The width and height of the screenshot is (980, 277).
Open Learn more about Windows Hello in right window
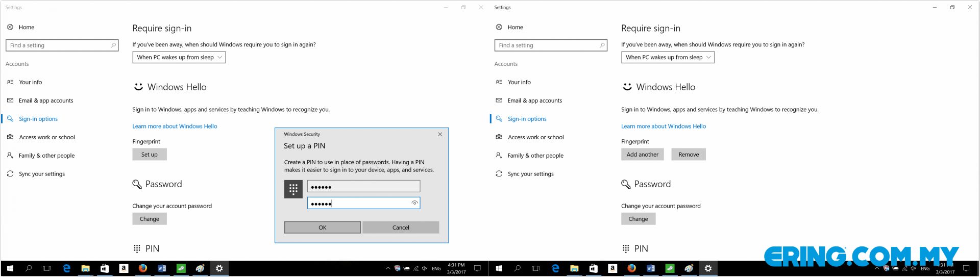coord(664,126)
